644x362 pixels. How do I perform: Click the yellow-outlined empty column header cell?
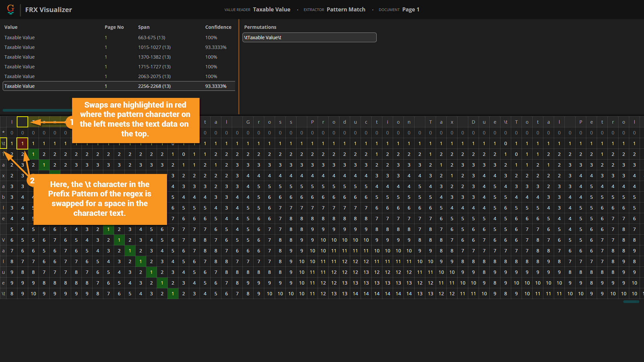coord(22,122)
